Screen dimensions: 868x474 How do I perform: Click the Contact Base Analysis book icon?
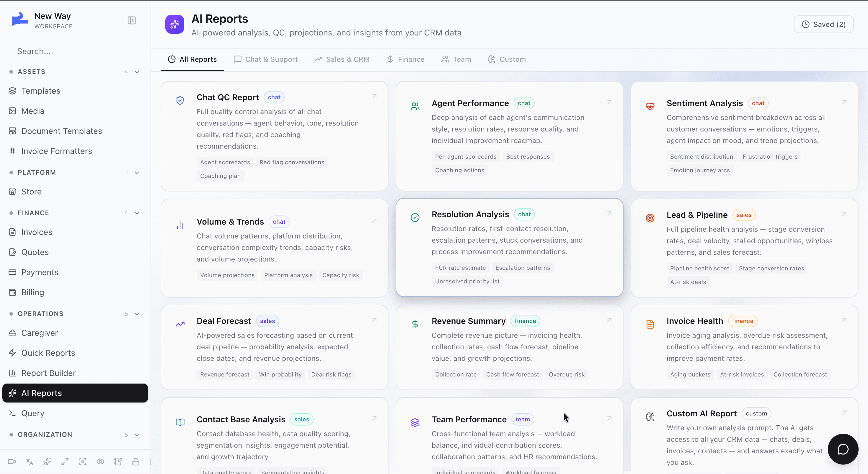[180, 422]
